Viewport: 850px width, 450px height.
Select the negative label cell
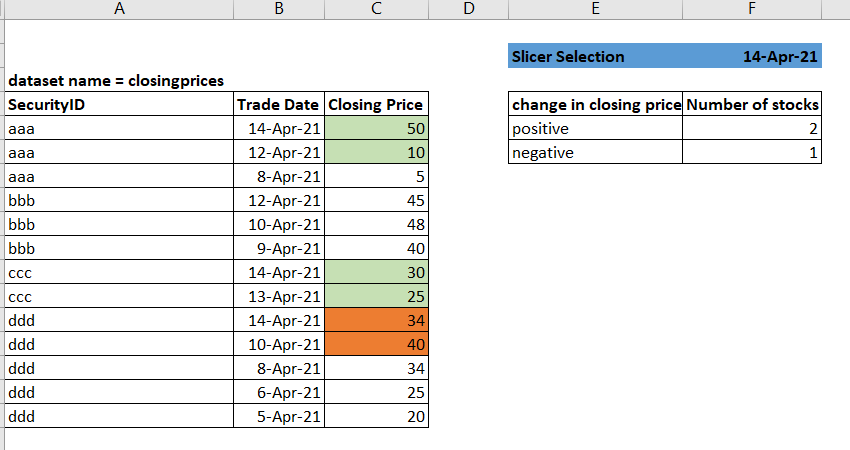(x=595, y=152)
